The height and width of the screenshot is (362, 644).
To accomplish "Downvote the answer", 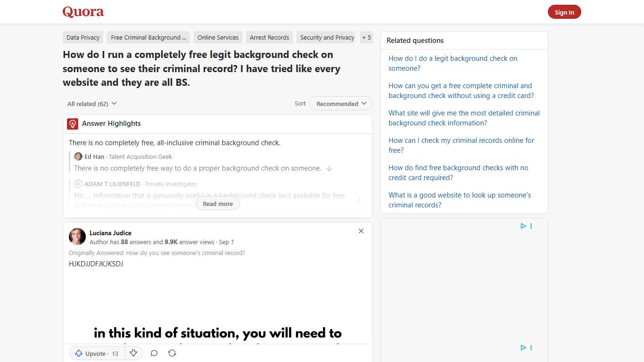I will [133, 353].
